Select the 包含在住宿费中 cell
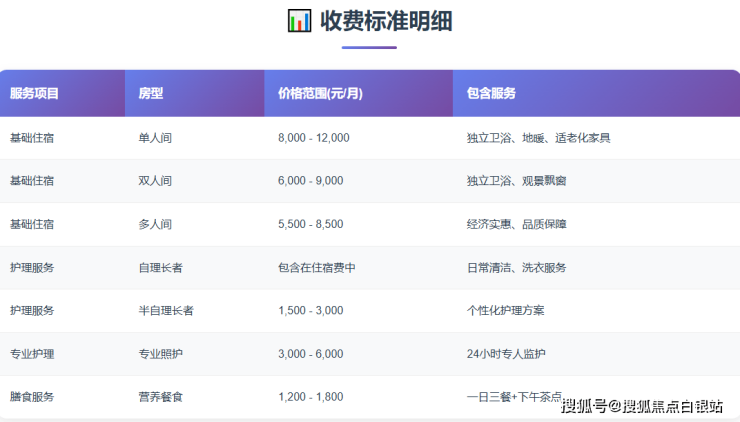This screenshot has height=422, width=740. (x=317, y=268)
